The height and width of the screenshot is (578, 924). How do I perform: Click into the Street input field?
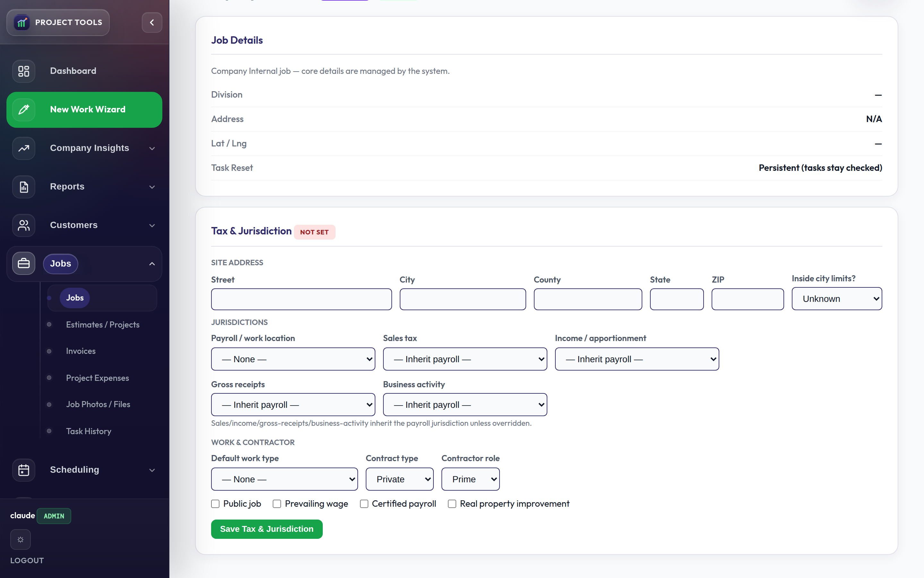pos(301,299)
